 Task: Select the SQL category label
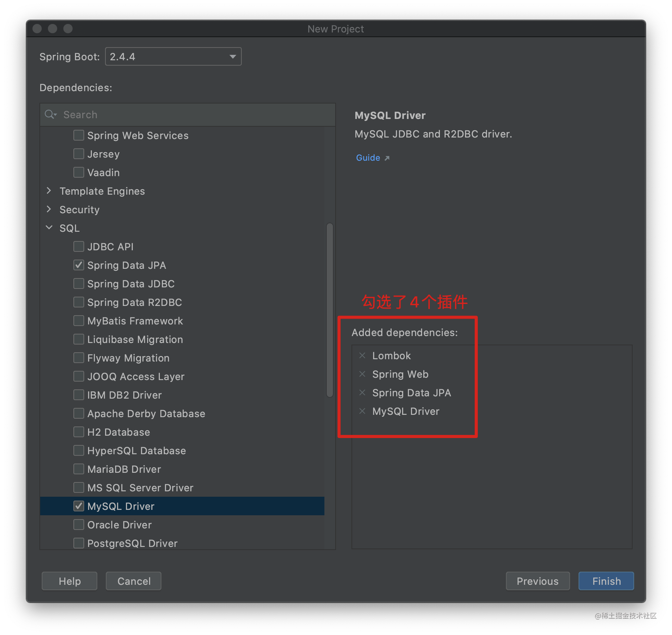click(70, 228)
